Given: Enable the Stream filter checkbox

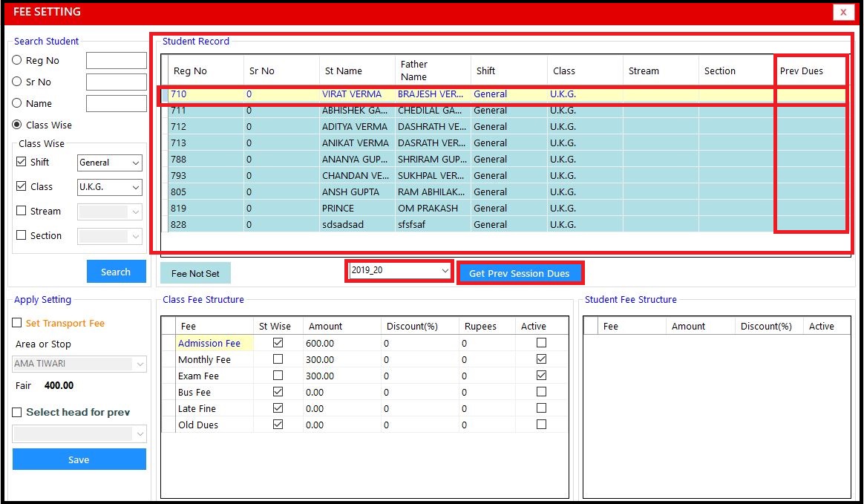Looking at the screenshot, I should click(x=21, y=212).
